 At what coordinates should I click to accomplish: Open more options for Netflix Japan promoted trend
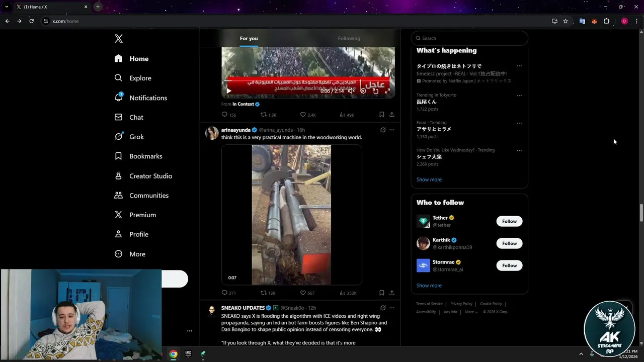point(519,66)
